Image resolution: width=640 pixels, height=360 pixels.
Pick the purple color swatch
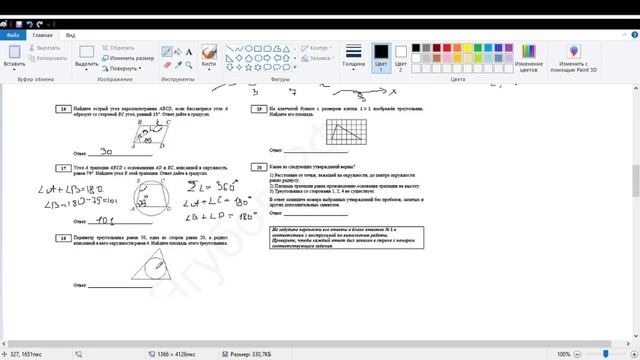pyautogui.click(x=509, y=48)
